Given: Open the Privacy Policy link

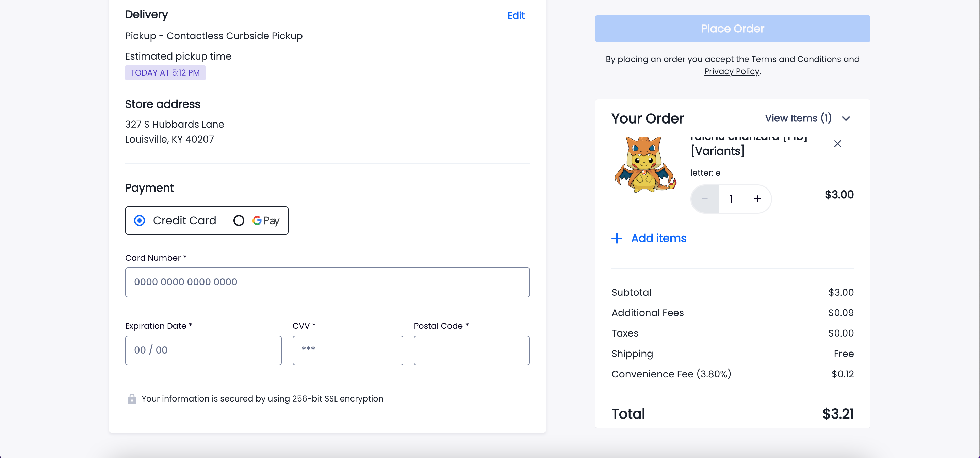Looking at the screenshot, I should click(731, 71).
